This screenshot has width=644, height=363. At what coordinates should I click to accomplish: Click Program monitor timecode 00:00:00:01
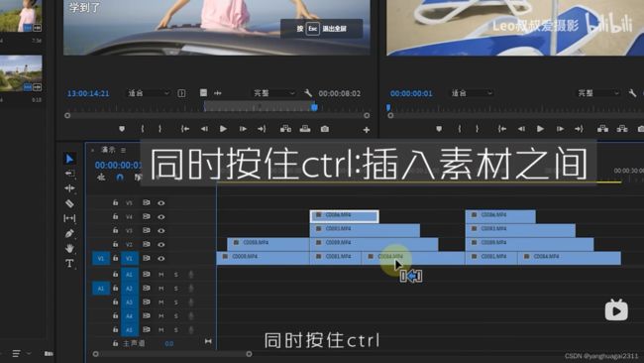[411, 94]
